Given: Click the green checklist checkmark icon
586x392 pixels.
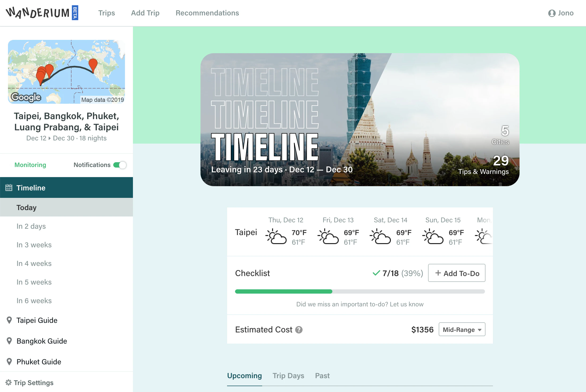Looking at the screenshot, I should pyautogui.click(x=376, y=273).
